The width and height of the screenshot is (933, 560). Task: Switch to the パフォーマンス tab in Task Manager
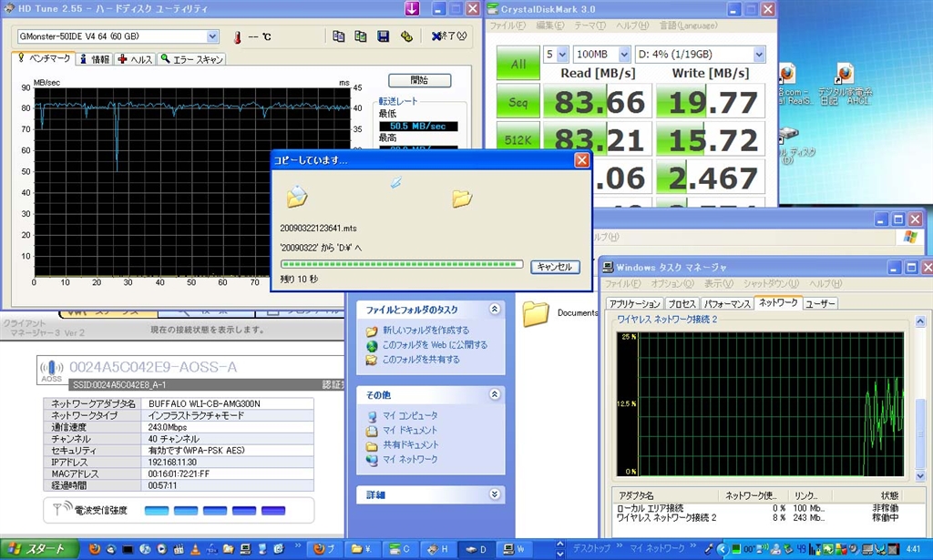(727, 303)
